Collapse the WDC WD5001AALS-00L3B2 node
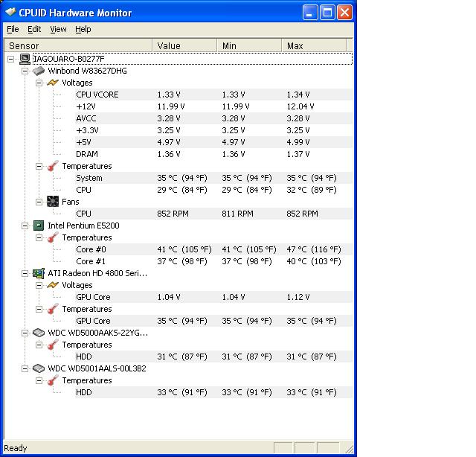The height and width of the screenshot is (457, 476). [25, 369]
